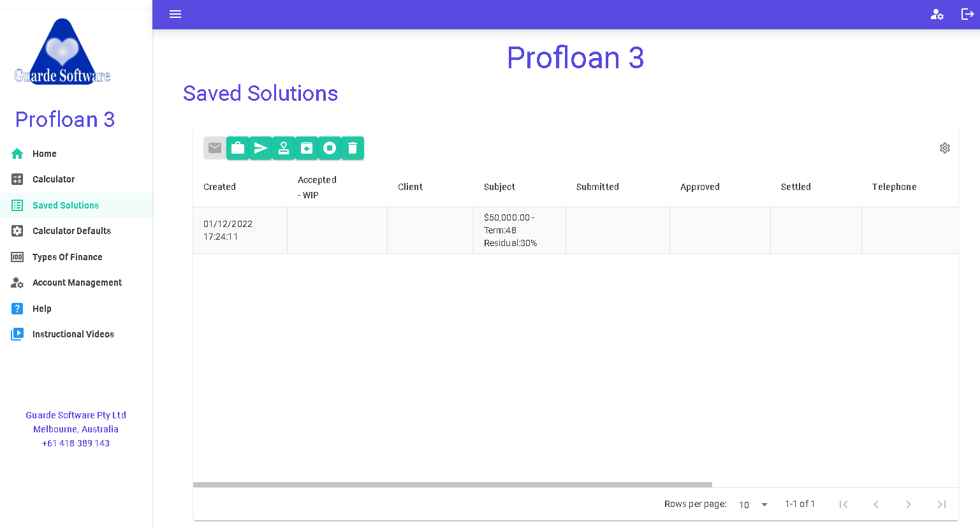Screen dimensions: 980x528
Task: Toggle the hamburger menu in header
Action: pos(175,14)
